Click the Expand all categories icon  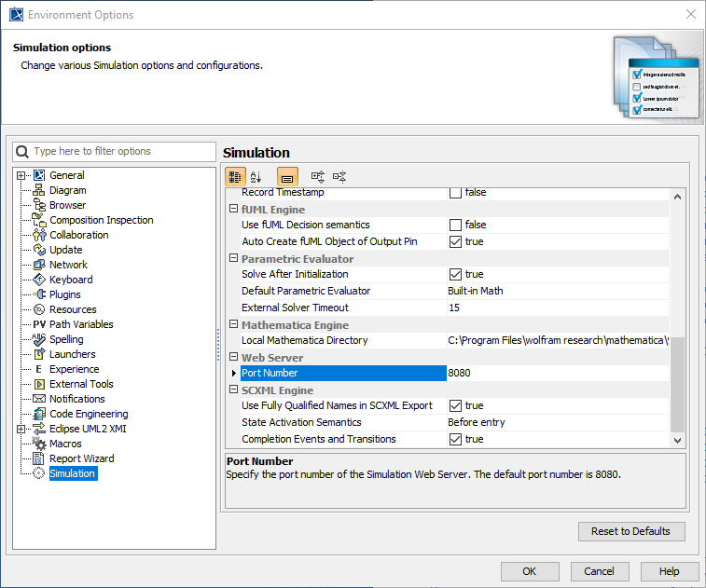318,177
